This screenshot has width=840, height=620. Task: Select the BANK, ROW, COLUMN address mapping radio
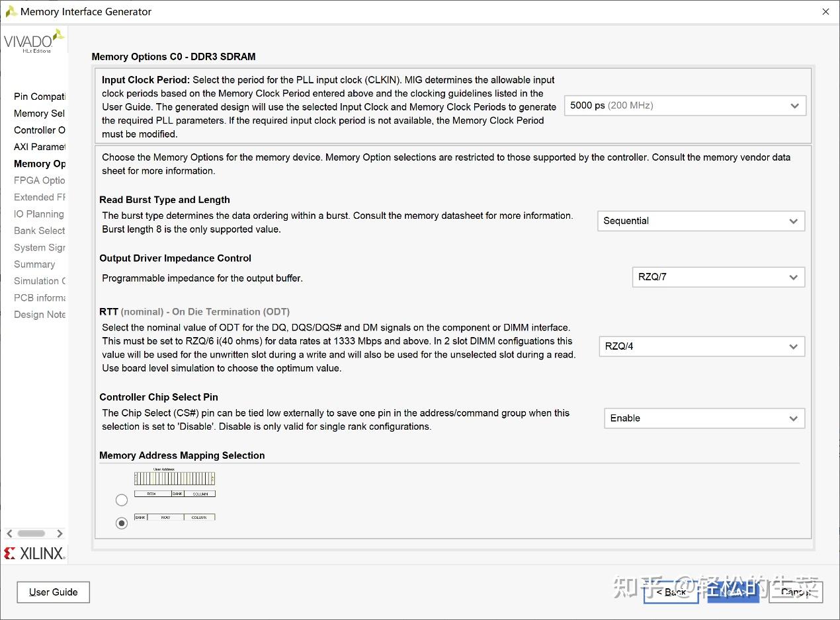(x=122, y=523)
